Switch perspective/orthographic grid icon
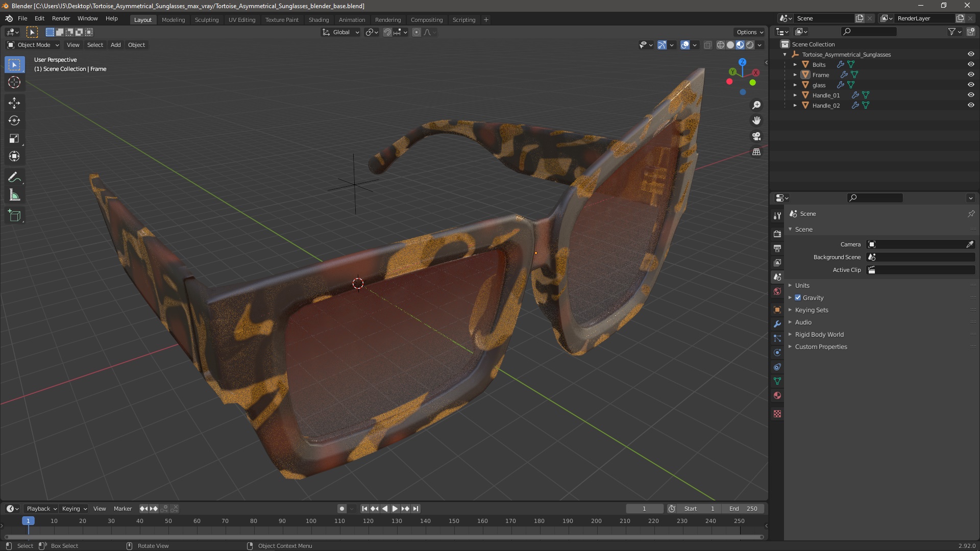 click(x=756, y=152)
